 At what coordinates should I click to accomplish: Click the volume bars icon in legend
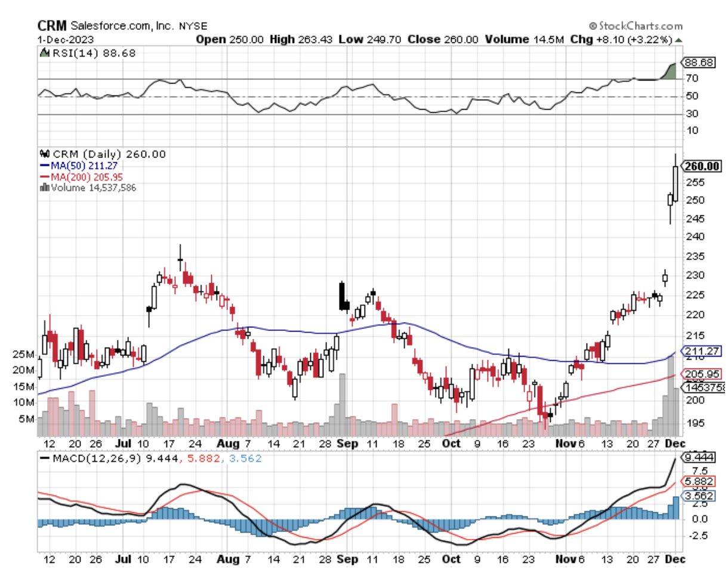(44, 187)
